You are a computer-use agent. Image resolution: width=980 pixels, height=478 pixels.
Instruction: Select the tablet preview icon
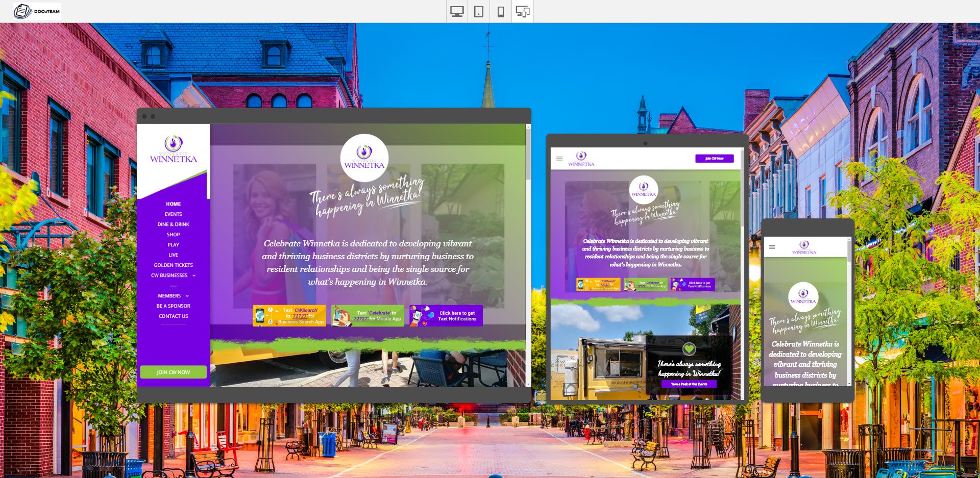(478, 10)
